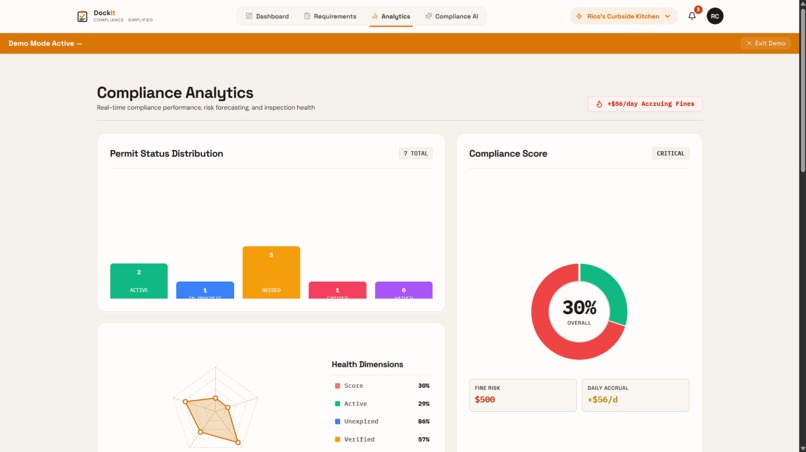Click the Exit Demo button
The image size is (806, 452).
click(x=765, y=43)
